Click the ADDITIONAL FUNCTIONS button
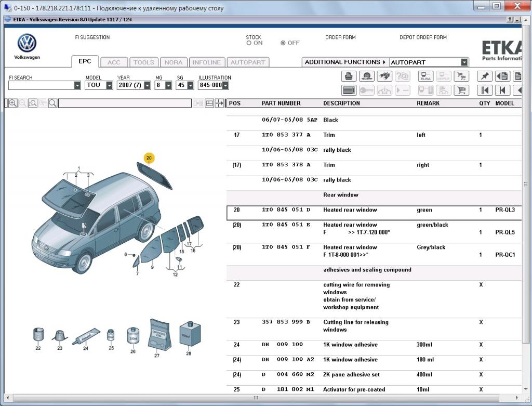This screenshot has height=406, width=532. tap(345, 62)
